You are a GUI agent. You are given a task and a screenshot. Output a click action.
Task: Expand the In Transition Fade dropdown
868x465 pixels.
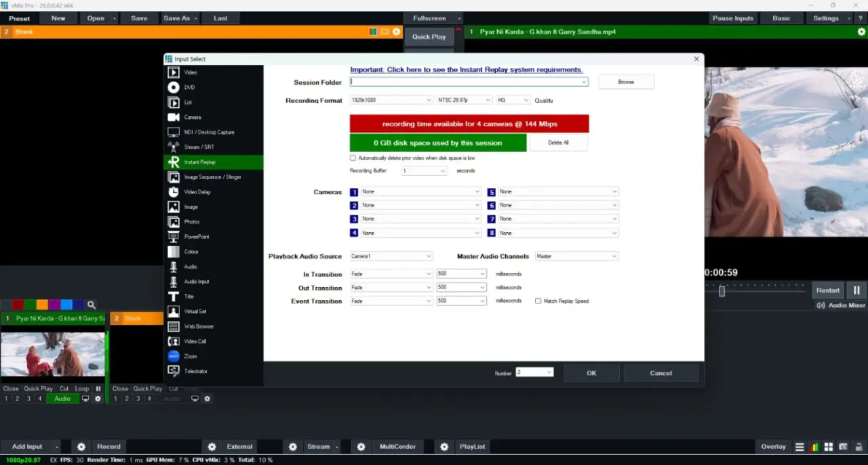[429, 274]
